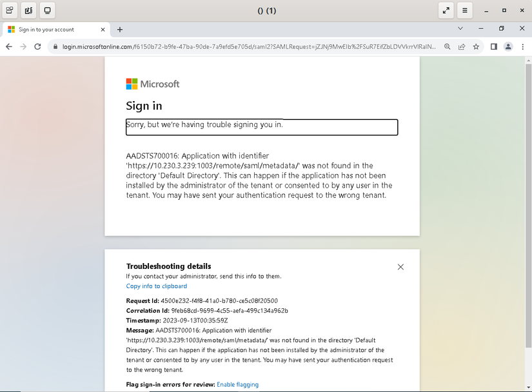This screenshot has height=392, width=532.
Task: Reload the page with the refresh icon
Action: pyautogui.click(x=37, y=47)
